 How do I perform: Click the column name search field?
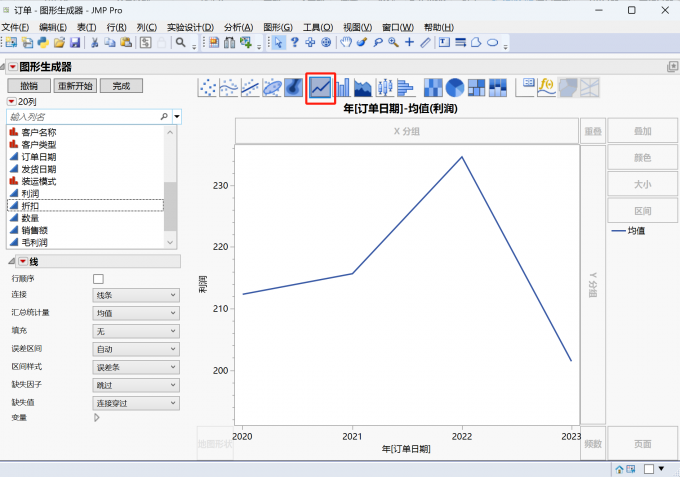pos(83,117)
